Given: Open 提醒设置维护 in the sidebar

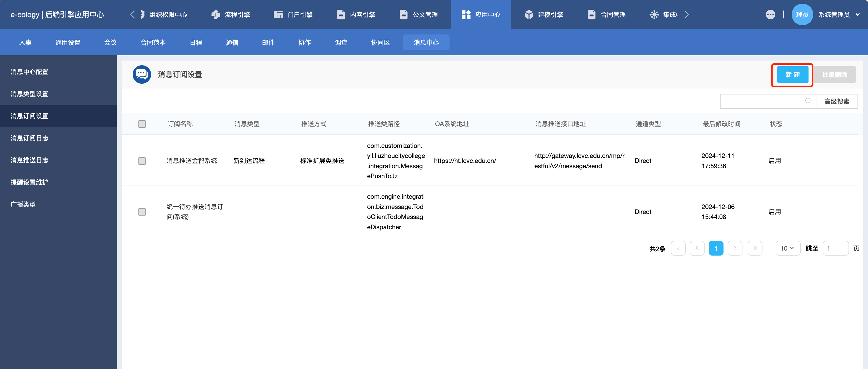Looking at the screenshot, I should point(58,182).
